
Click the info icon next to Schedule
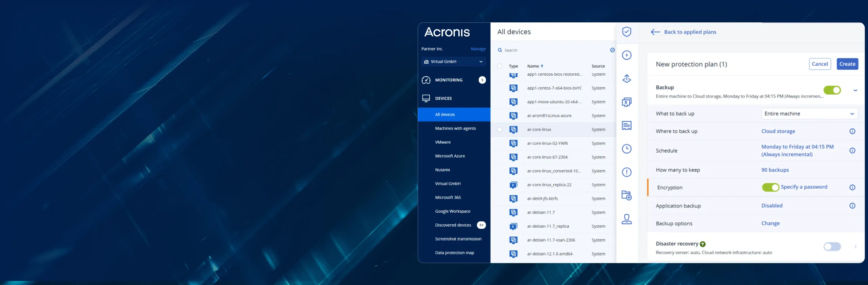tap(852, 151)
